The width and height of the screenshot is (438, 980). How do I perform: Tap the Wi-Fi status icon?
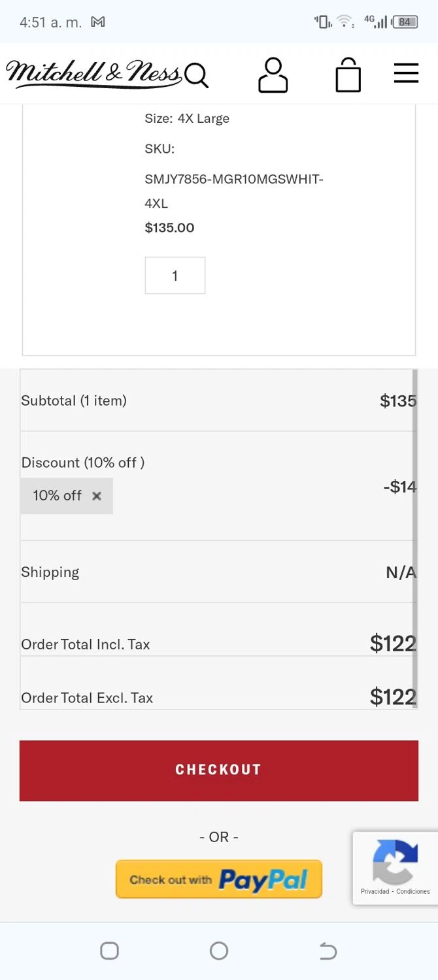pyautogui.click(x=345, y=22)
